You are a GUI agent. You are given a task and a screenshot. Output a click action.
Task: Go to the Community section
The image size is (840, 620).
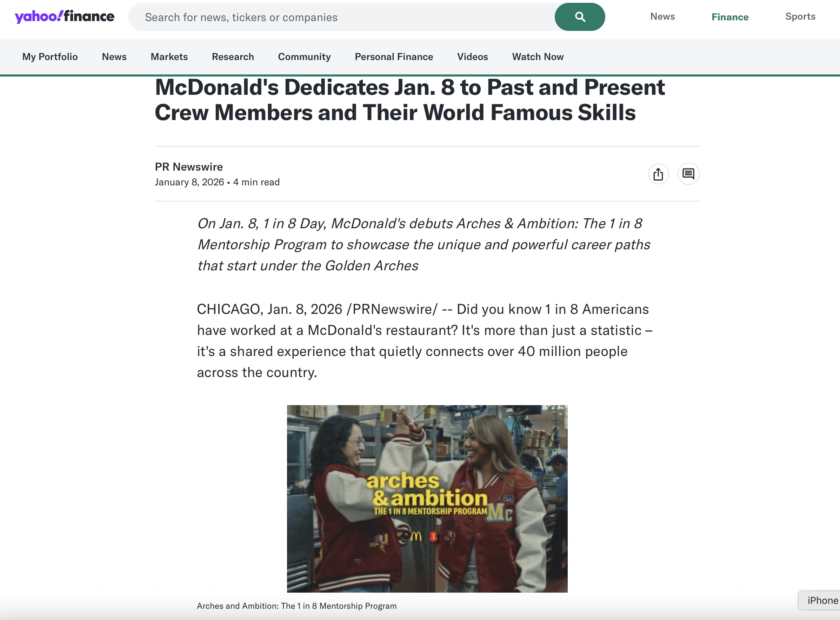304,57
